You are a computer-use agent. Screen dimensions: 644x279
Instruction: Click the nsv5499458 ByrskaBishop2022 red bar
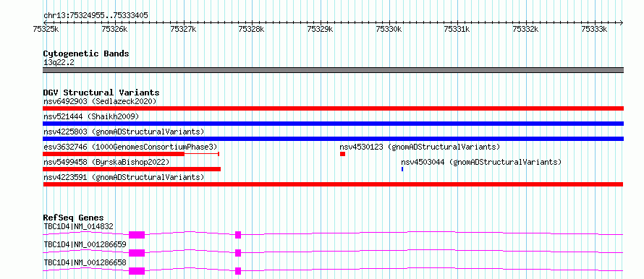point(132,169)
